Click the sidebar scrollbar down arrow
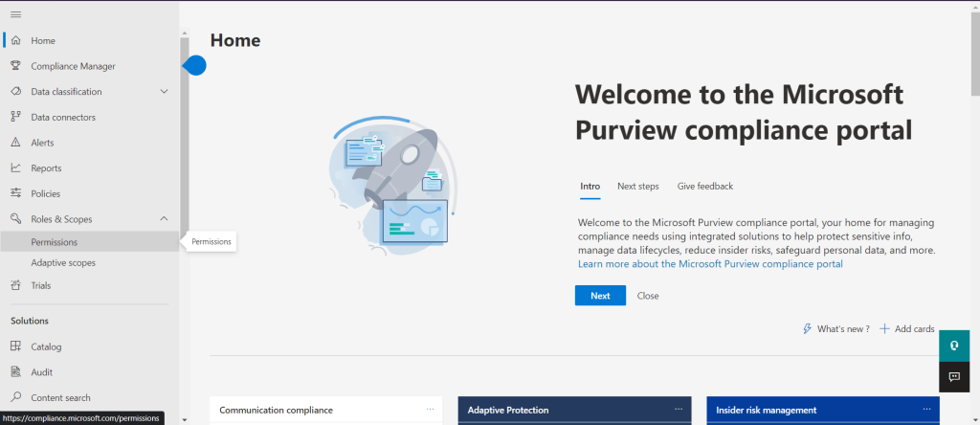The image size is (980, 425). [x=184, y=419]
